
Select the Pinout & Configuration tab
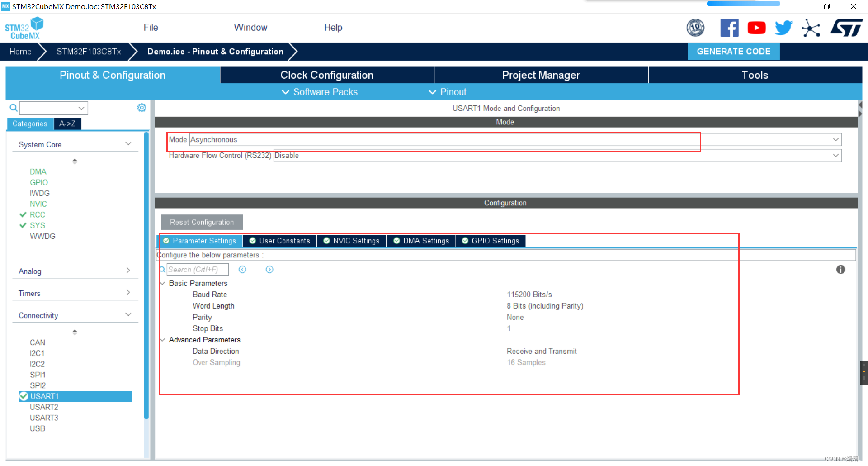pos(113,75)
